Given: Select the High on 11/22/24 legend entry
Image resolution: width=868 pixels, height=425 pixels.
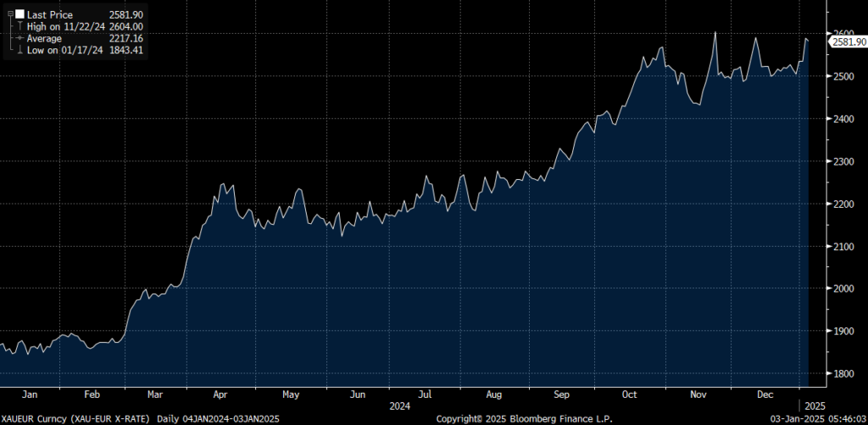Looking at the screenshot, I should [66, 27].
